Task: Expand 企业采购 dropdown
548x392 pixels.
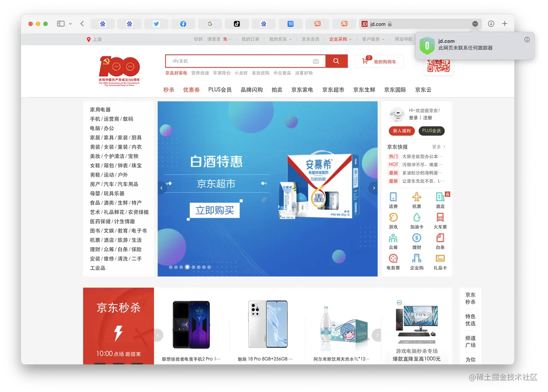Action: tap(340, 39)
